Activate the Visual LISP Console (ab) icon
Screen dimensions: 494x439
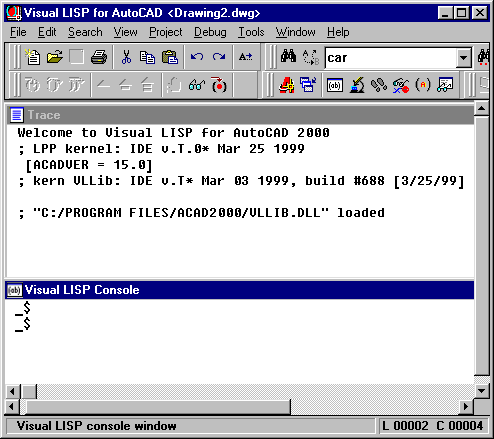click(335, 85)
